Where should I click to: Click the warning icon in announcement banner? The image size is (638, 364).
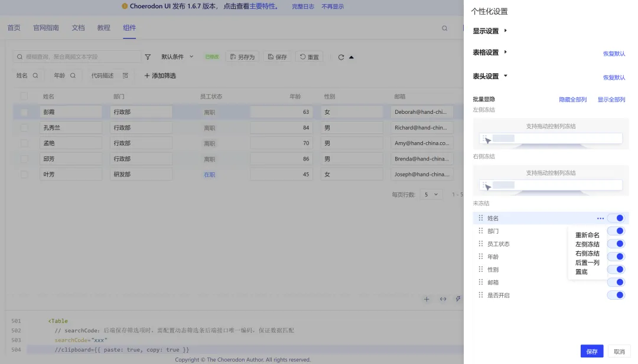[x=125, y=6]
